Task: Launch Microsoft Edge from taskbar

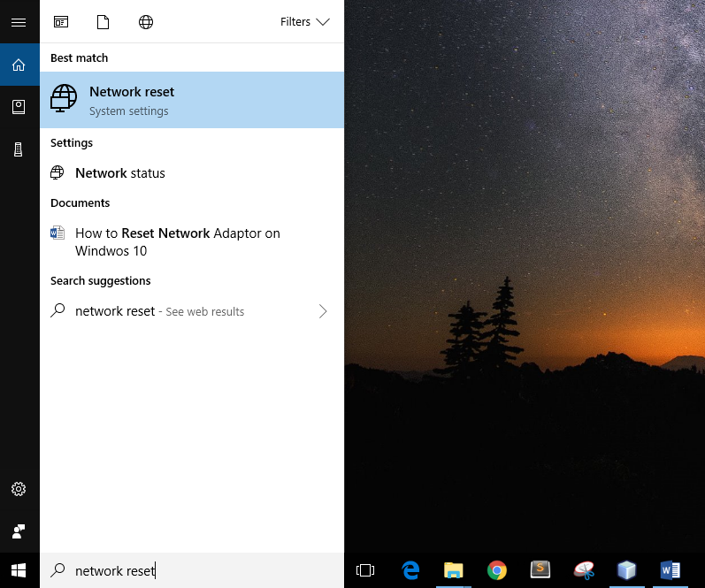Action: tap(410, 570)
